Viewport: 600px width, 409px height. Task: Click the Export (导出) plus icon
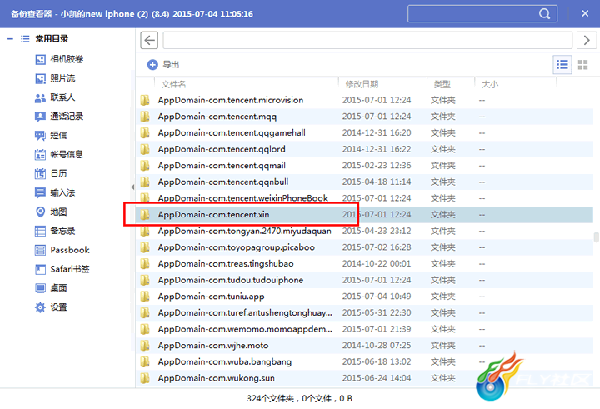pos(152,65)
